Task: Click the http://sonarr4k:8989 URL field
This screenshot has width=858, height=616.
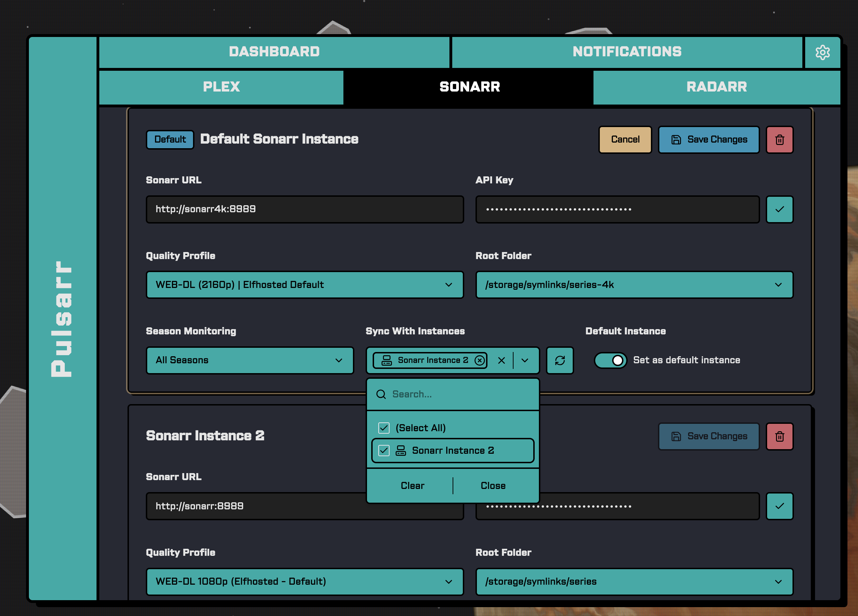Action: pos(305,209)
